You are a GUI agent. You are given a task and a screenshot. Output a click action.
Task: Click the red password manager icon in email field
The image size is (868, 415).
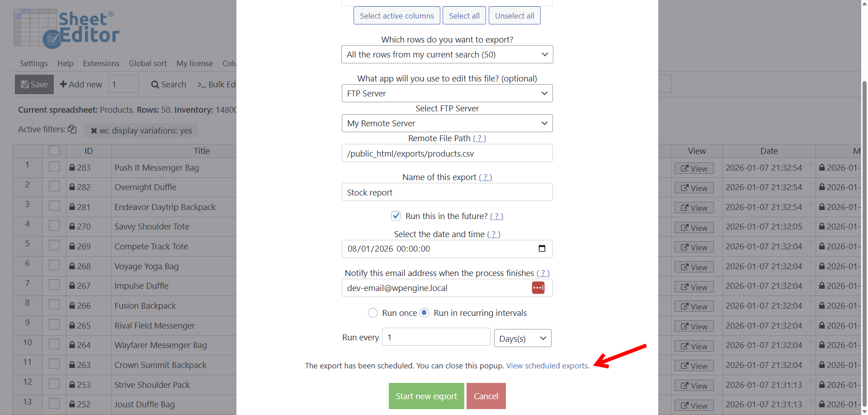pyautogui.click(x=538, y=288)
